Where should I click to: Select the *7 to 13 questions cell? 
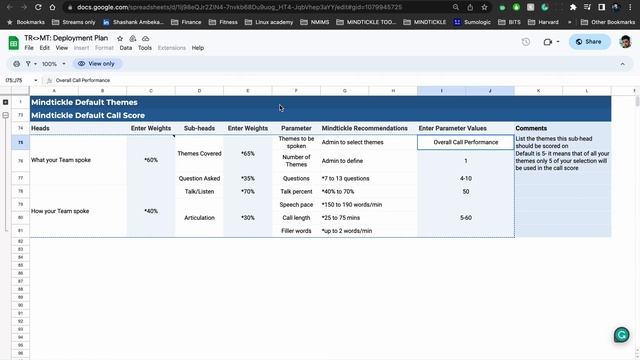(x=369, y=178)
